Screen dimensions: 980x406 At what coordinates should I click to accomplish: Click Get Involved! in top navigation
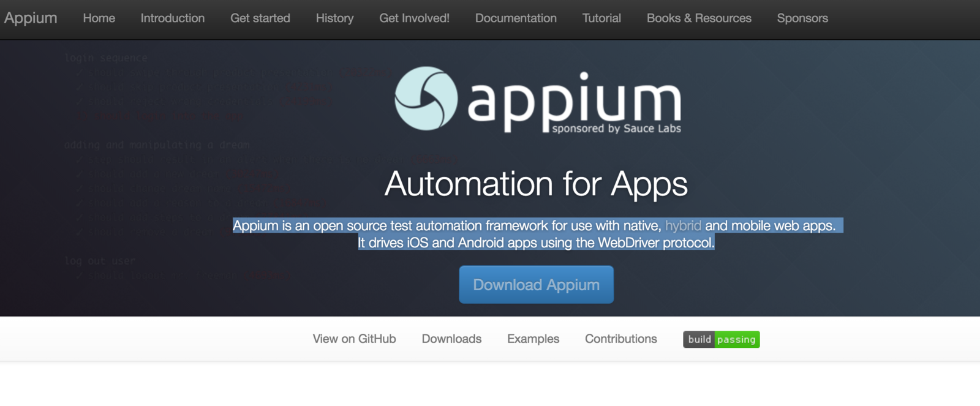pyautogui.click(x=414, y=18)
